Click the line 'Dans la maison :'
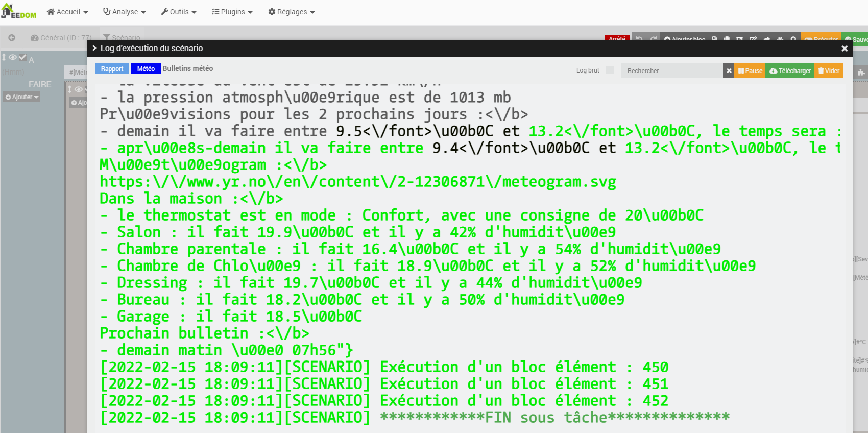Viewport: 868px width, 433px height. pos(191,199)
